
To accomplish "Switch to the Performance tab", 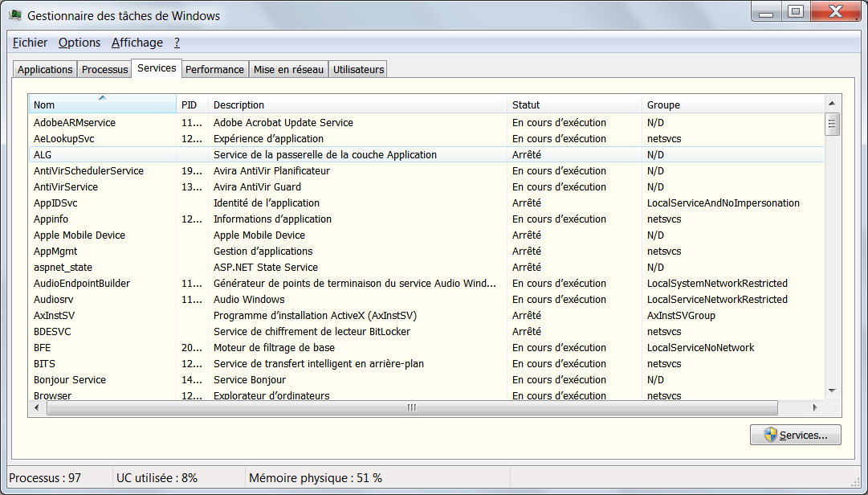I will pos(214,70).
